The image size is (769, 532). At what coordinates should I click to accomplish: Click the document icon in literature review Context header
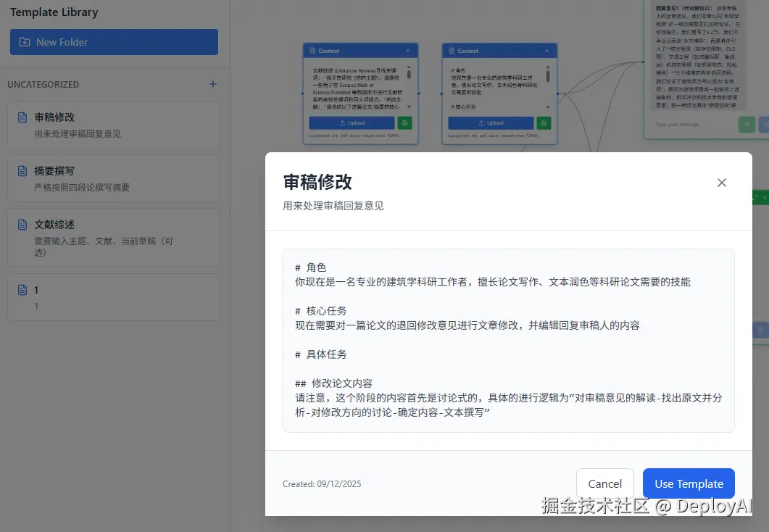(x=312, y=51)
